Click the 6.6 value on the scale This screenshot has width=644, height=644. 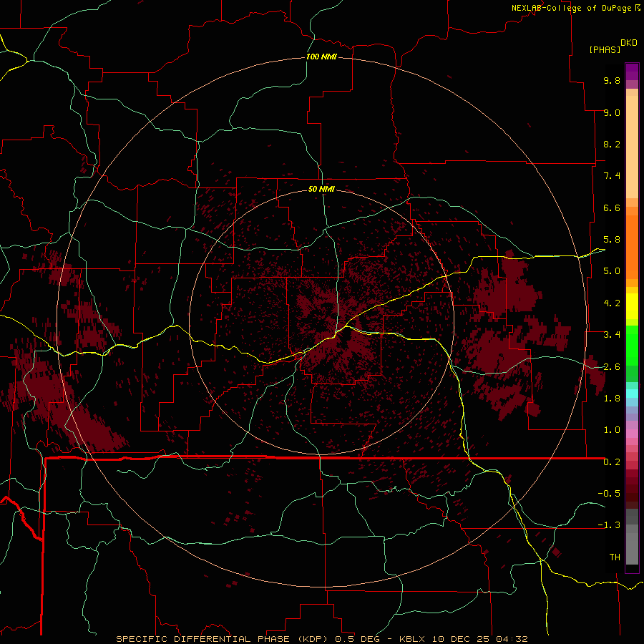pyautogui.click(x=612, y=208)
